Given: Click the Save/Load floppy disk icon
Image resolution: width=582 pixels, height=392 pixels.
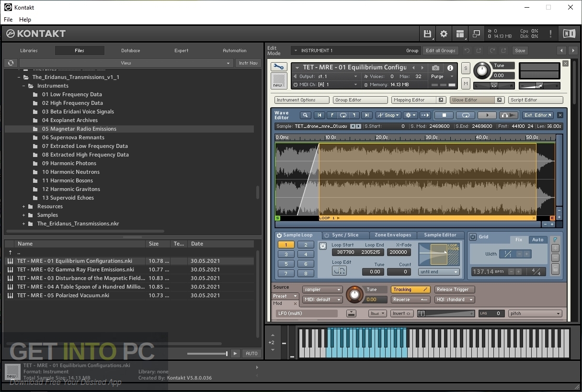Looking at the screenshot, I should coord(427,34).
